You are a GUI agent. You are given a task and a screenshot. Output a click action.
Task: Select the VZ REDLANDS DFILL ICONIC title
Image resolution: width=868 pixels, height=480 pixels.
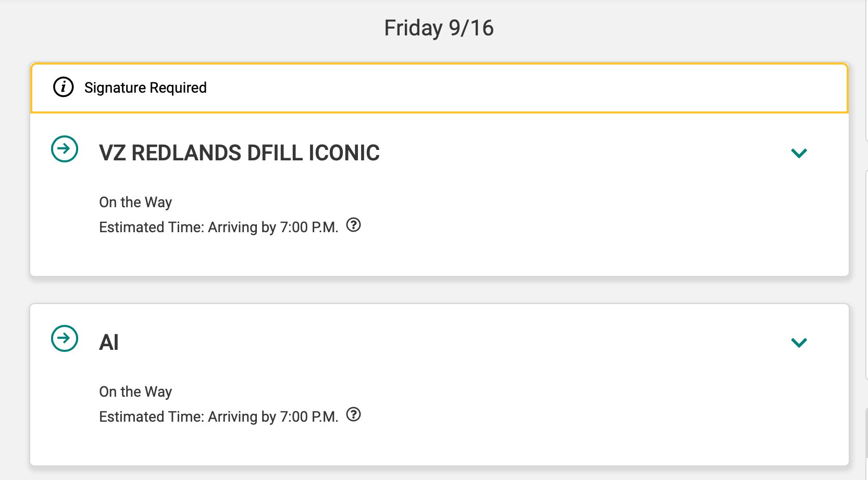tap(239, 153)
